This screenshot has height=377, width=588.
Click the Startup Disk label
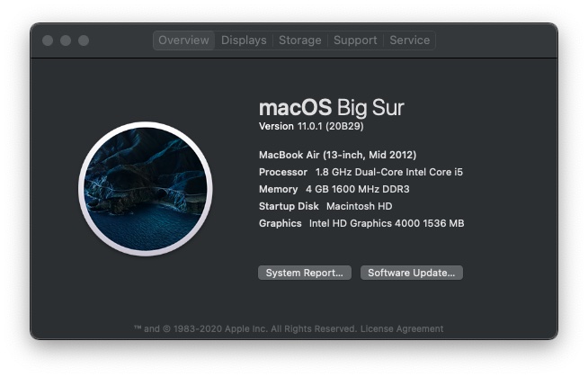[289, 206]
